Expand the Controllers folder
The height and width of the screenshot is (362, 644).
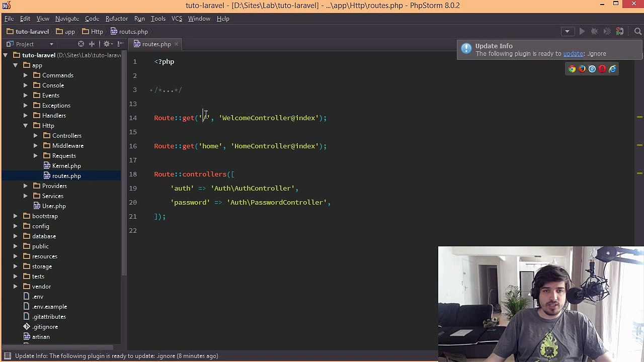point(35,136)
